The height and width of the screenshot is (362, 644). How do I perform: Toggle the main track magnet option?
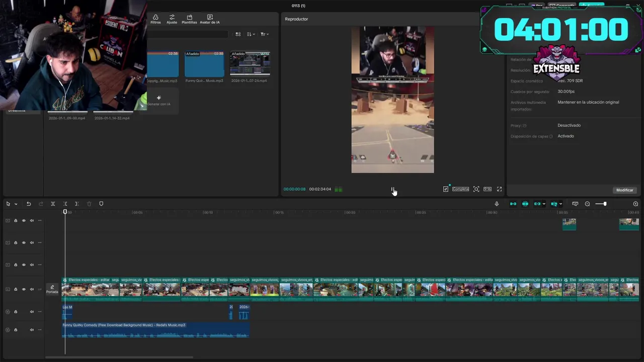click(x=513, y=204)
